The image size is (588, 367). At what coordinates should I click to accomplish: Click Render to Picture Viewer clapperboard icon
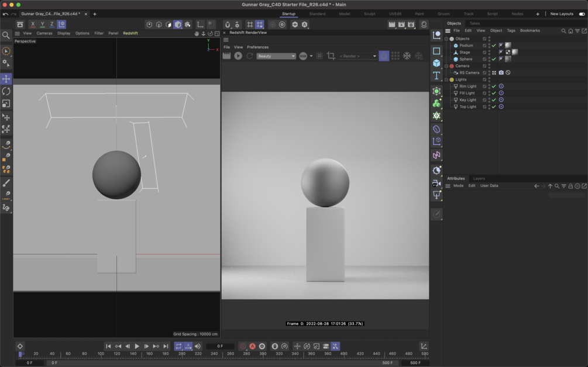click(x=401, y=25)
